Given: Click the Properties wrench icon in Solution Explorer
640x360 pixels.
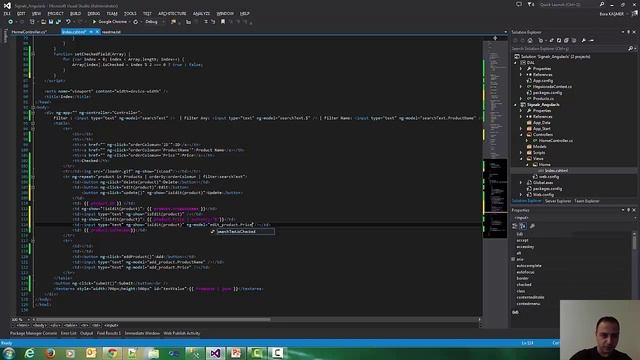Looking at the screenshot, I should (x=584, y=40).
